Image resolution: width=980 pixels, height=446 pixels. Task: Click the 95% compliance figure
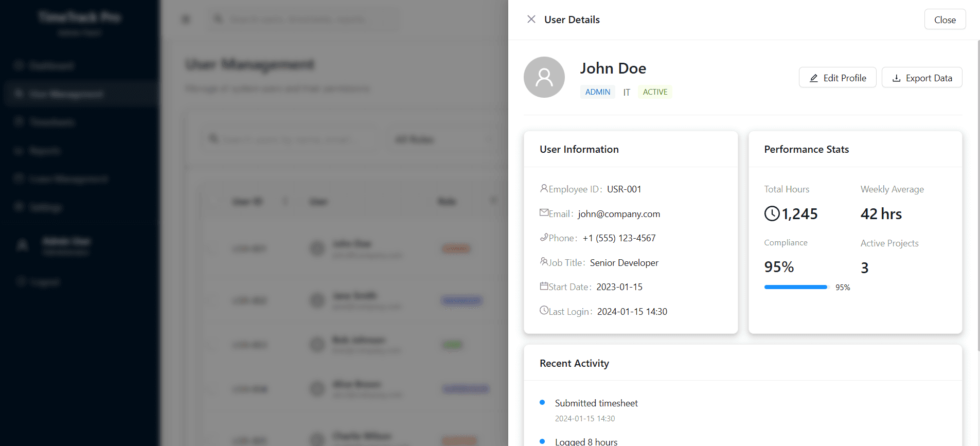coord(779,267)
